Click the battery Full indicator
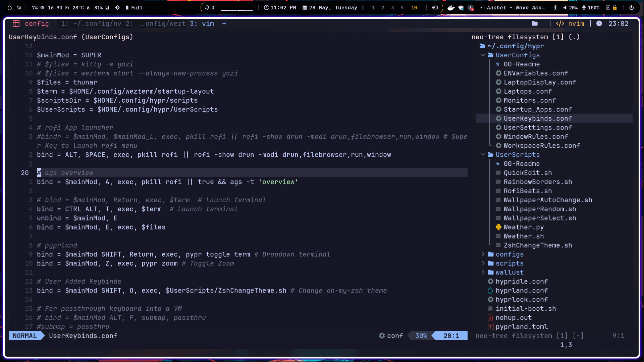The width and height of the screenshot is (644, 362). tap(134, 8)
